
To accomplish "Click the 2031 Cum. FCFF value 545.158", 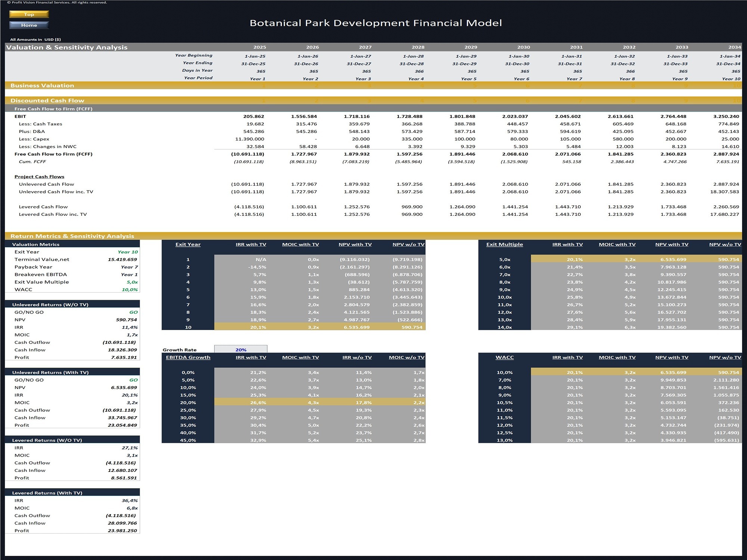I will pyautogui.click(x=571, y=162).
